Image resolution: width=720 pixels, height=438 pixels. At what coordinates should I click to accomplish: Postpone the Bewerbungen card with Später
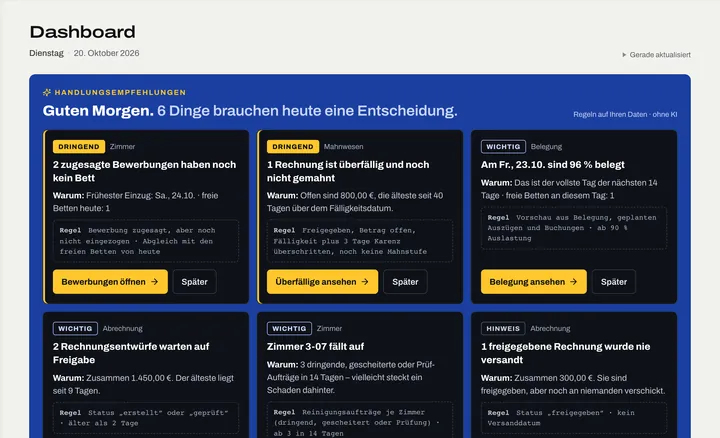[194, 281]
